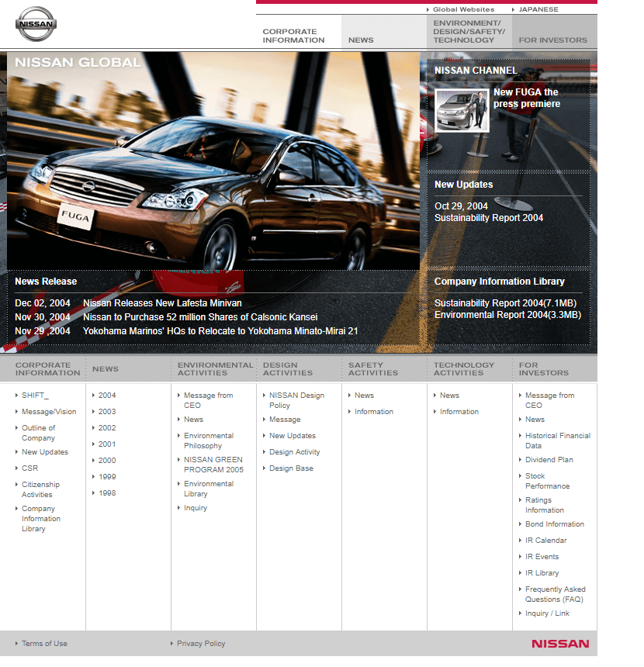Open NISSAN Design Policy link
The image size is (644, 667).
(x=296, y=400)
